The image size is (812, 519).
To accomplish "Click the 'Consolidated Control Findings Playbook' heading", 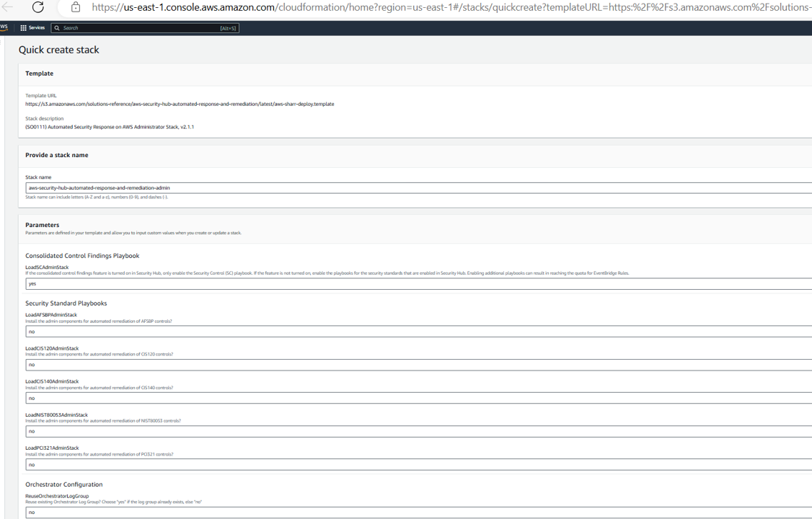I will [82, 256].
